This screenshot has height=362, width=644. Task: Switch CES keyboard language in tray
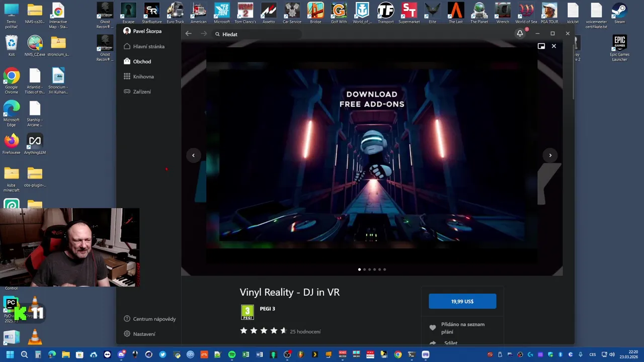(593, 354)
